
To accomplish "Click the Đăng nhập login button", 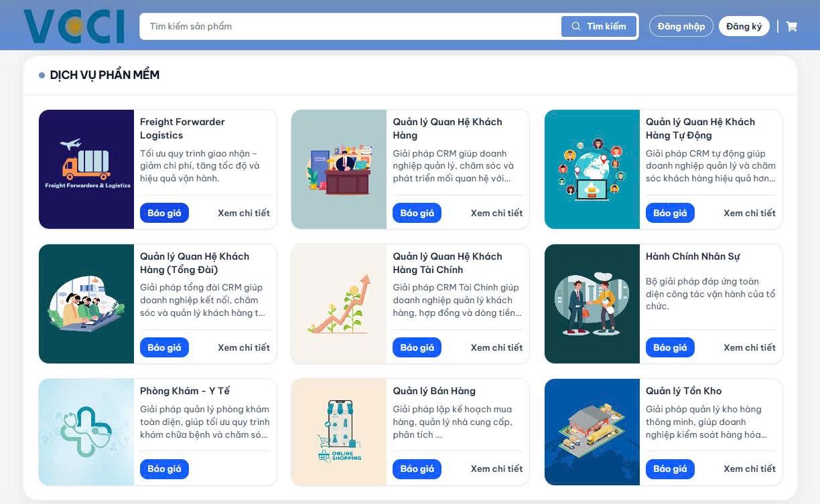I will pyautogui.click(x=681, y=27).
